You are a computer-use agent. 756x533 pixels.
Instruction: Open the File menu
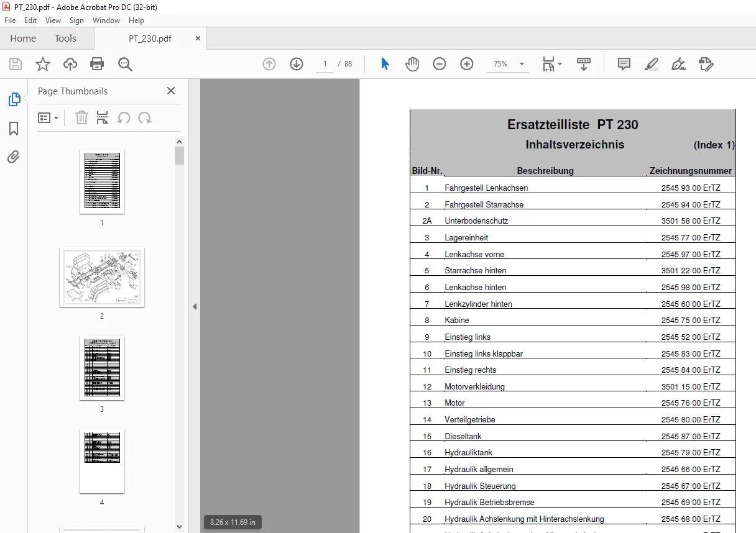10,20
